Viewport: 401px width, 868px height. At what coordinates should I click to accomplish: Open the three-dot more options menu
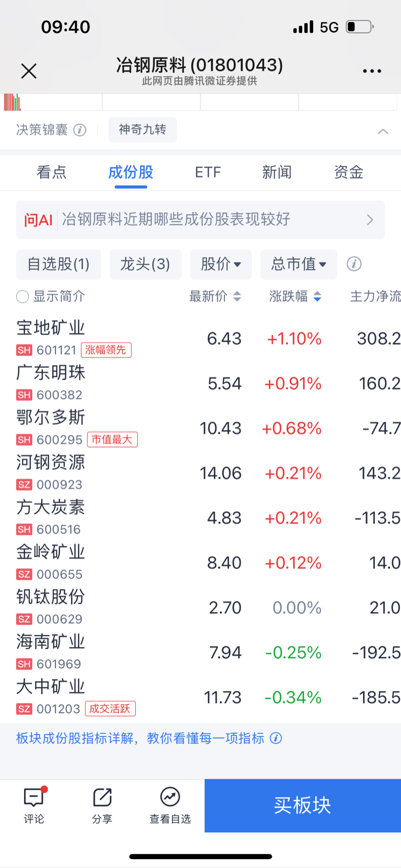[x=372, y=71]
